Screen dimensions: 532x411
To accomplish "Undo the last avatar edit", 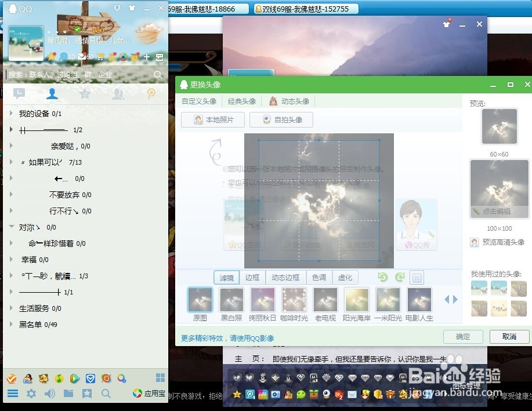I will (x=383, y=278).
